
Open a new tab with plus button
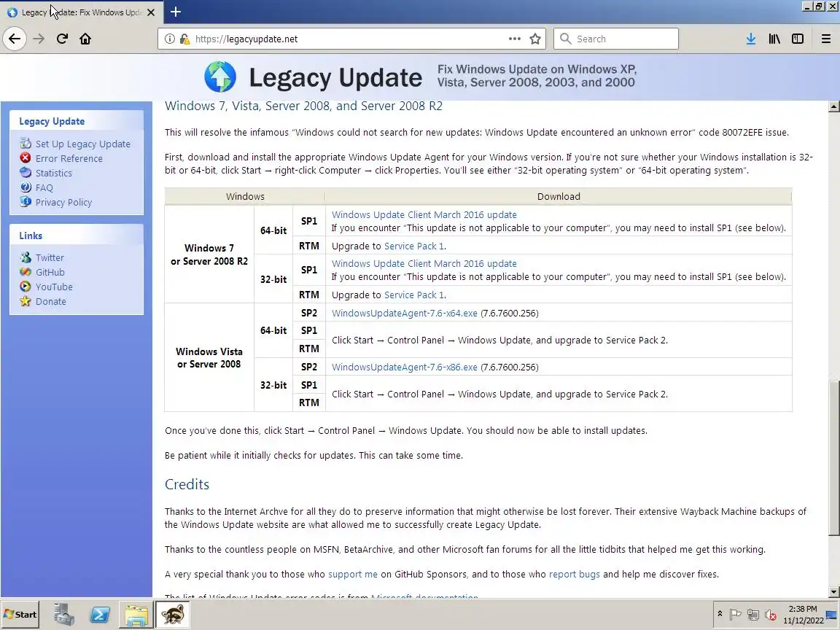coord(175,11)
